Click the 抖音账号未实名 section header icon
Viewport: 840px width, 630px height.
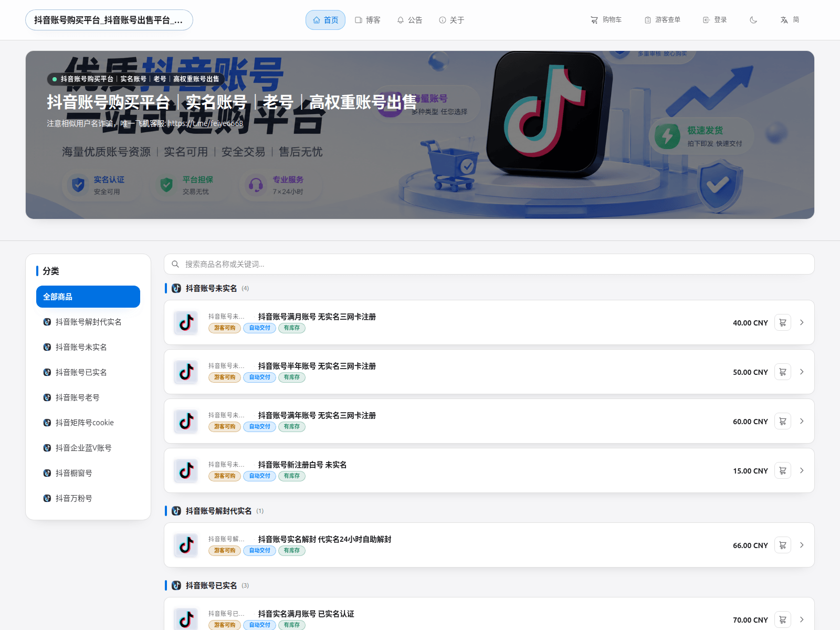point(176,288)
